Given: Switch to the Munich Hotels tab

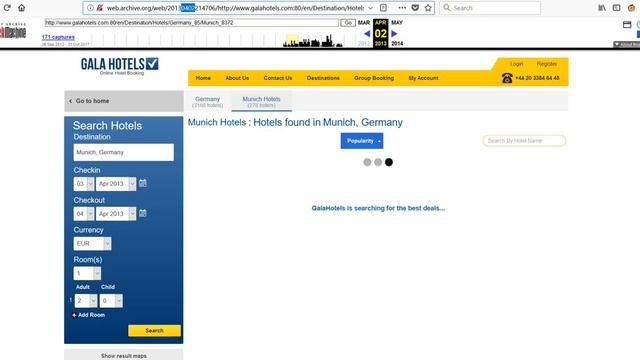Looking at the screenshot, I should [x=261, y=102].
